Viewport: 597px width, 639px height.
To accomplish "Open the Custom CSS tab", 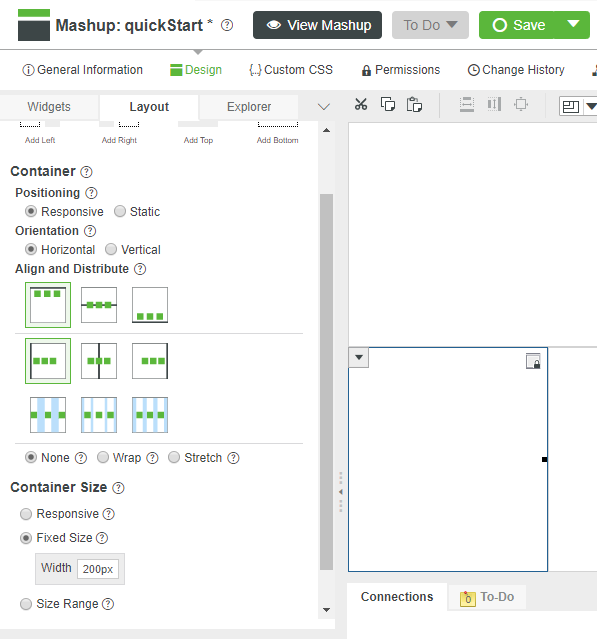I will (x=291, y=70).
